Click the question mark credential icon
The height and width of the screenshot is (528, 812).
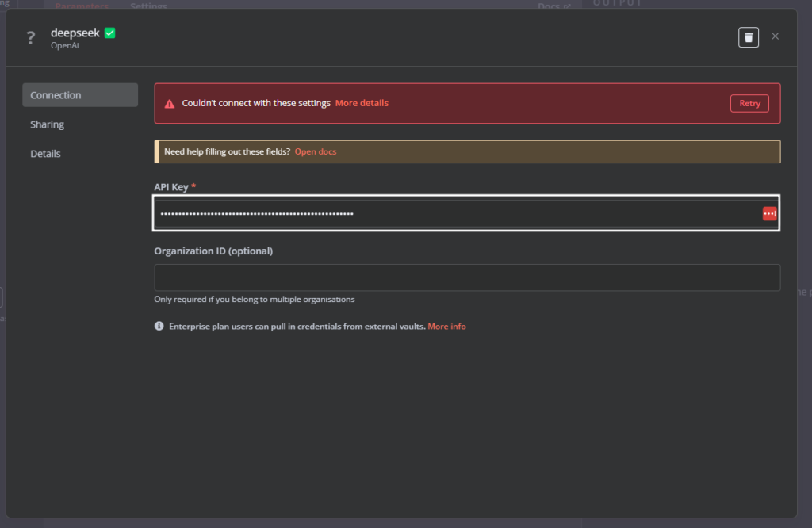[31, 38]
